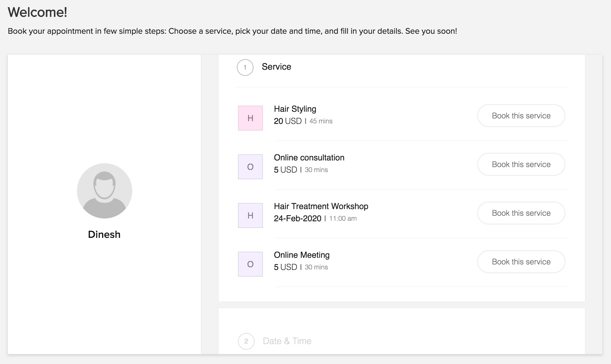Select the Service step header

276,67
